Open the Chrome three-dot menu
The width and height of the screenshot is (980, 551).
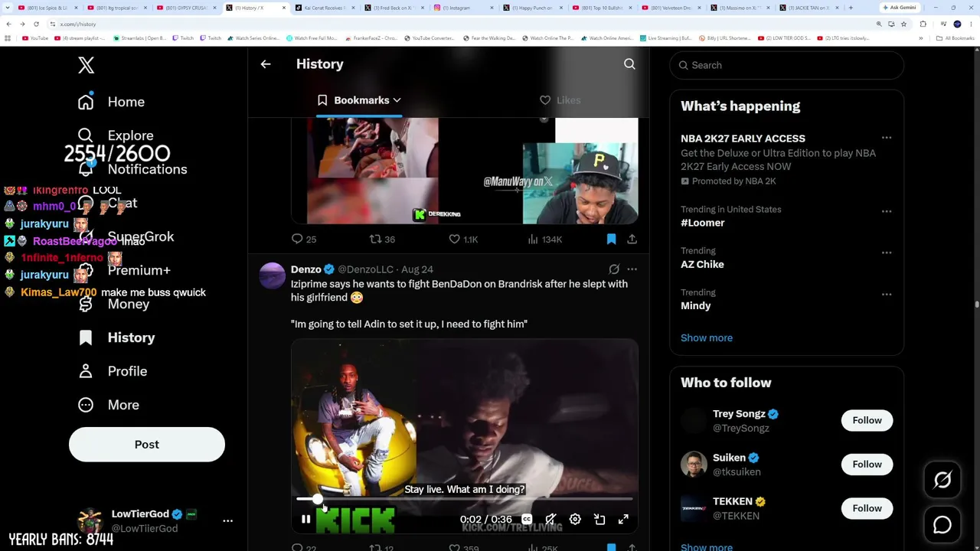click(971, 24)
